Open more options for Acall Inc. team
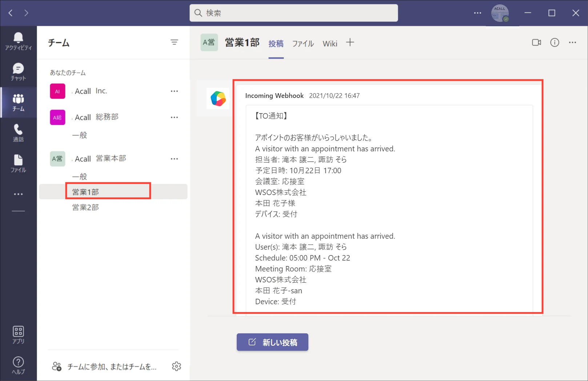Viewport: 588px width, 381px height. pyautogui.click(x=174, y=91)
